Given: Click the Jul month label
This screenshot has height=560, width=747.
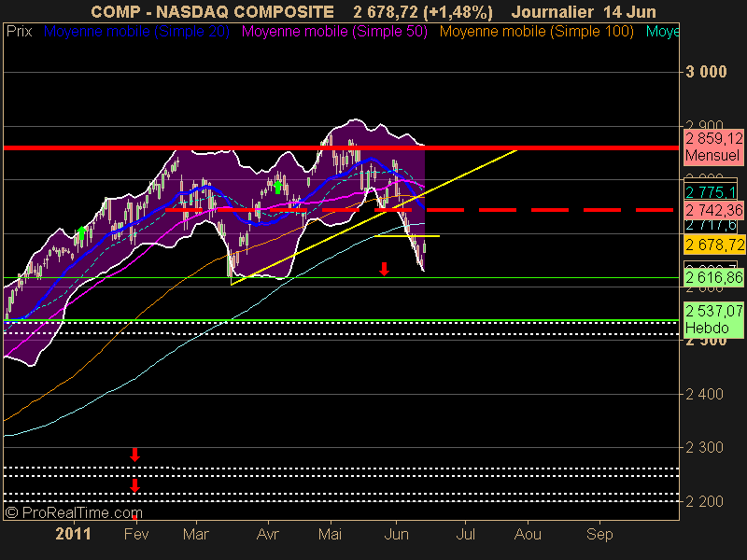Looking at the screenshot, I should click(x=465, y=534).
